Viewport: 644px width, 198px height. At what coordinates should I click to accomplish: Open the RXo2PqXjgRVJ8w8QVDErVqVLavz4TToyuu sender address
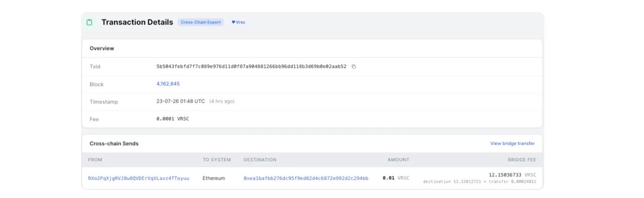click(139, 178)
